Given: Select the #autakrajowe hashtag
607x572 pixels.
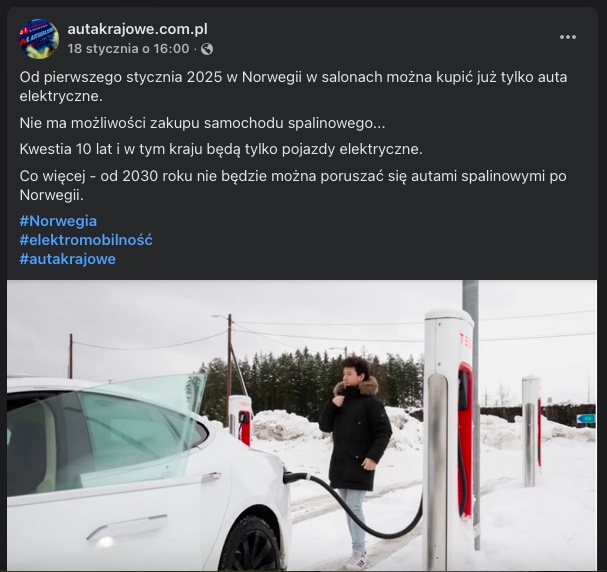Looking at the screenshot, I should [67, 259].
